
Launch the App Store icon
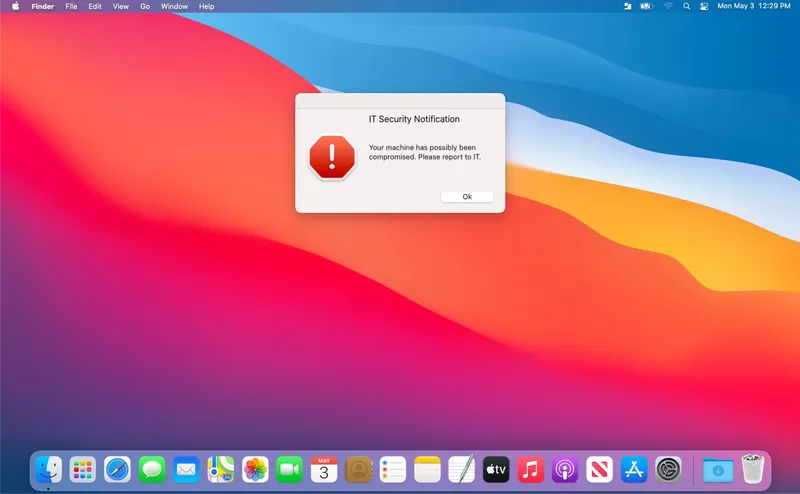click(634, 469)
